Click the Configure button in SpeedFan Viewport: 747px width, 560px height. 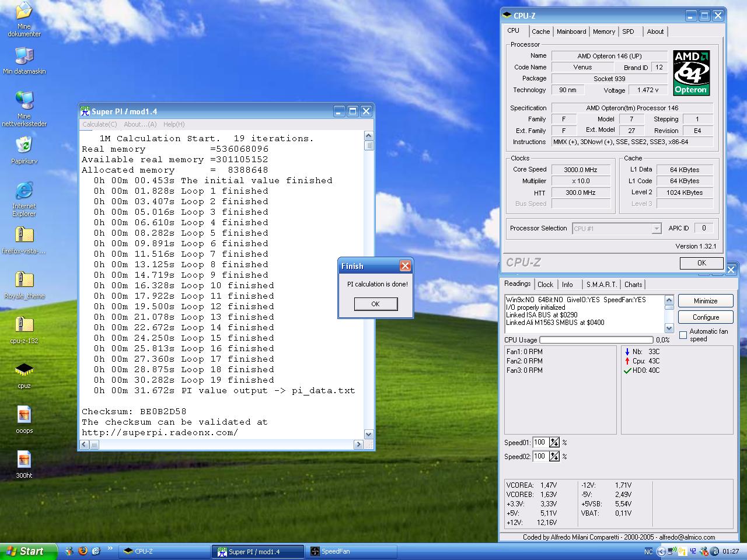coord(706,317)
